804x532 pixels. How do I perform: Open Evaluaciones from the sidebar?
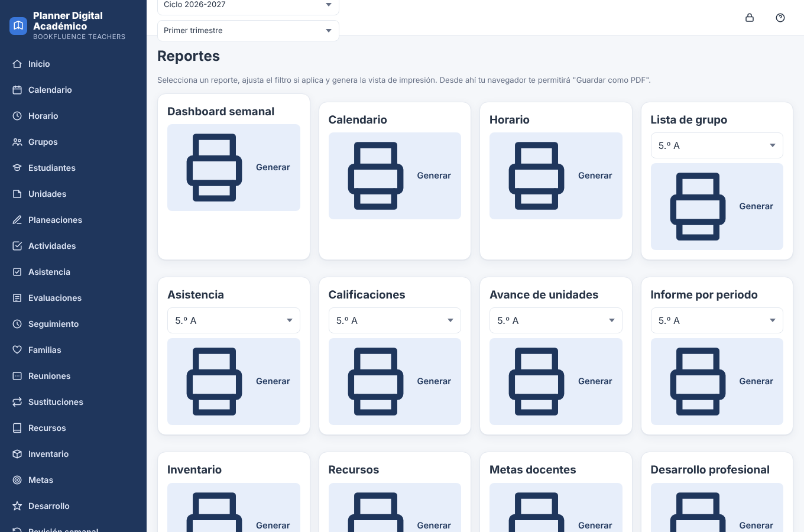pos(73,298)
